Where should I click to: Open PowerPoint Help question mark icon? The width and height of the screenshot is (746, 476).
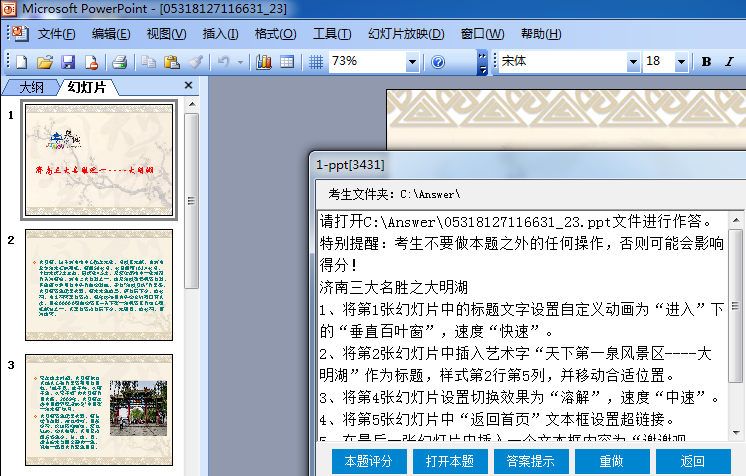[x=438, y=62]
